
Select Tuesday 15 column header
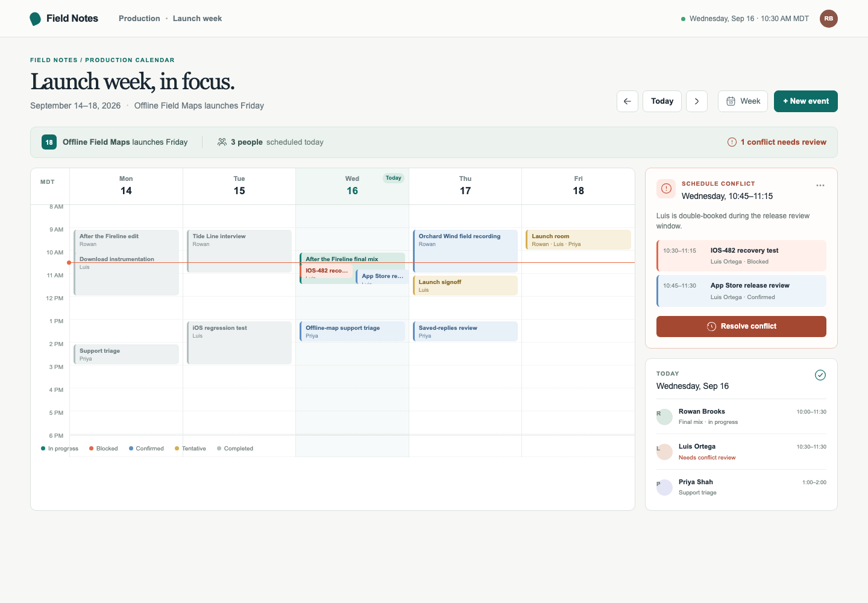[239, 186]
